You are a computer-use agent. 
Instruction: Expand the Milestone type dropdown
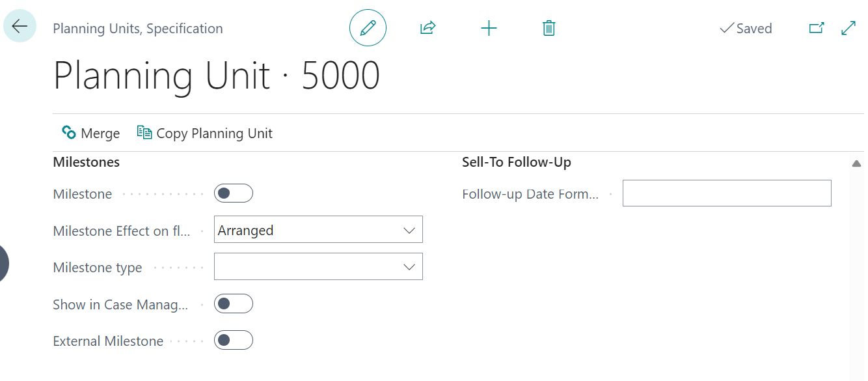pyautogui.click(x=318, y=266)
